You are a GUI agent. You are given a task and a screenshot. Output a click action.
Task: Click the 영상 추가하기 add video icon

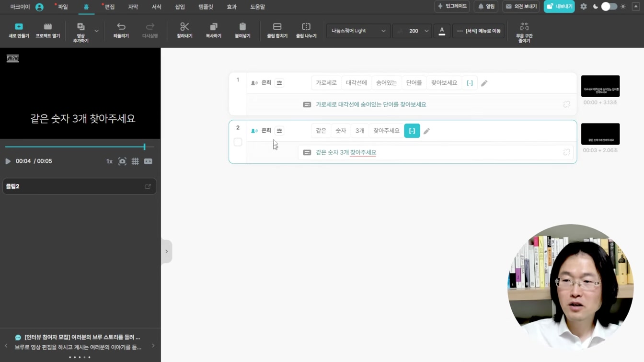[80, 27]
